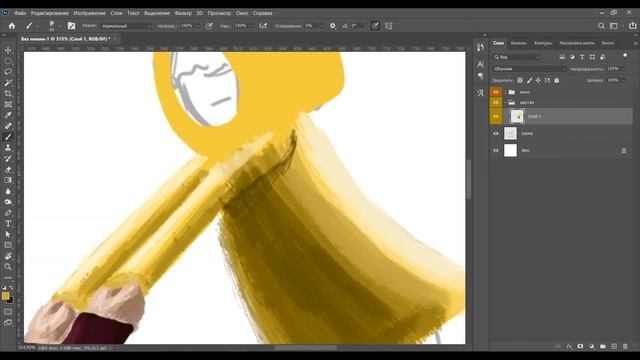Toggle lock all padlock
The height and width of the screenshot is (360, 640).
coord(557,80)
